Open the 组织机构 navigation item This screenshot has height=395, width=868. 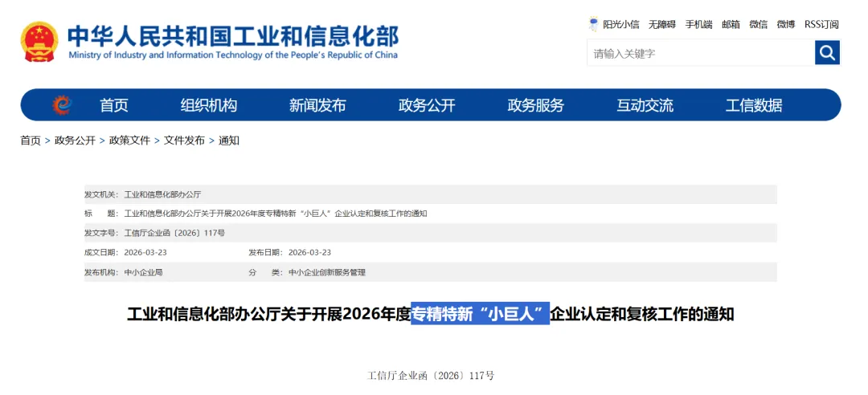point(209,105)
